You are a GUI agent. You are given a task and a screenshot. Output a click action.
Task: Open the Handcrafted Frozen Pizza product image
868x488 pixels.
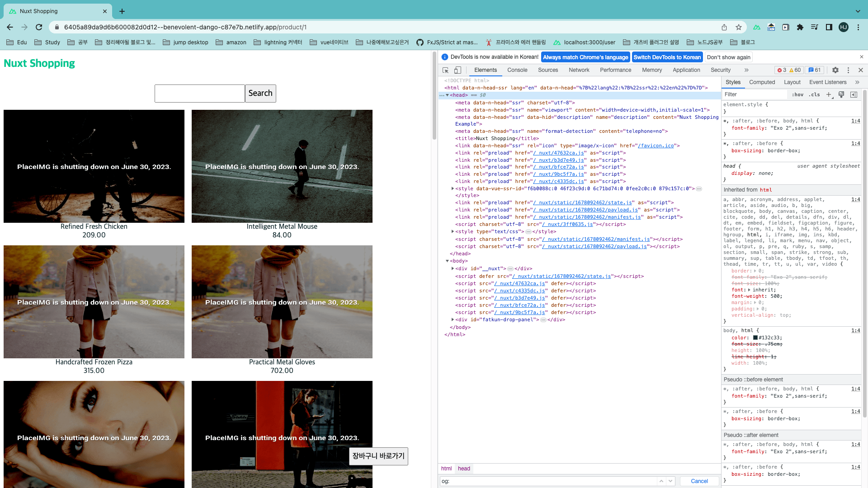(94, 302)
